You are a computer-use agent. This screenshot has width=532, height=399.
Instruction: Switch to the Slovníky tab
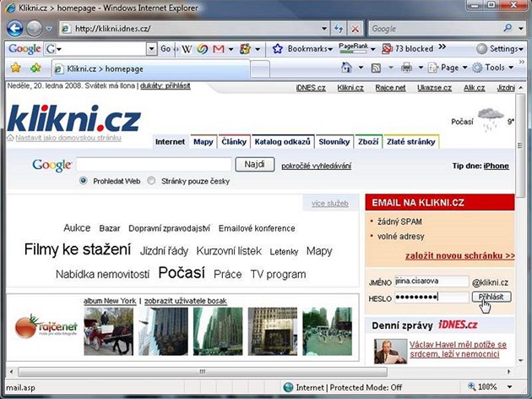click(x=334, y=141)
